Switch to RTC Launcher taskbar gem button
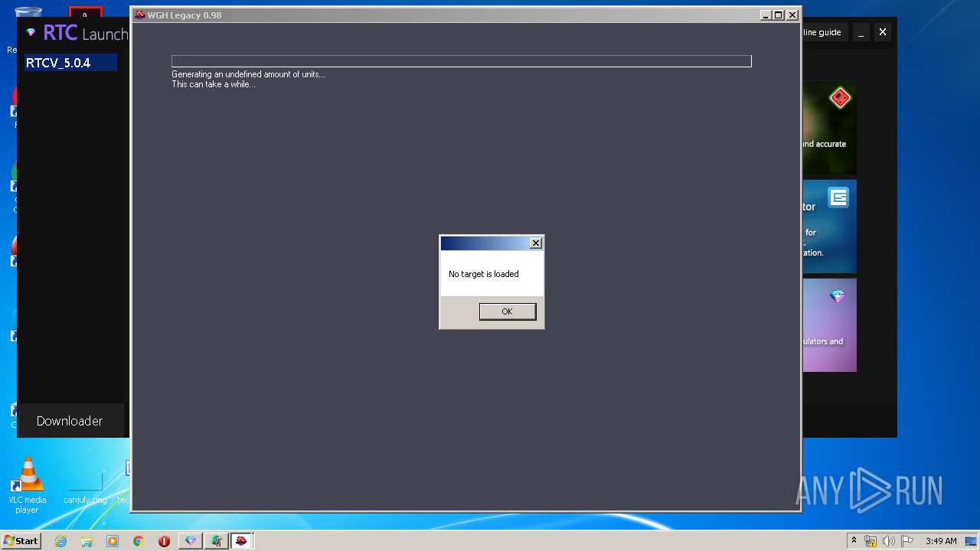This screenshot has width=980, height=551. pyautogui.click(x=191, y=541)
